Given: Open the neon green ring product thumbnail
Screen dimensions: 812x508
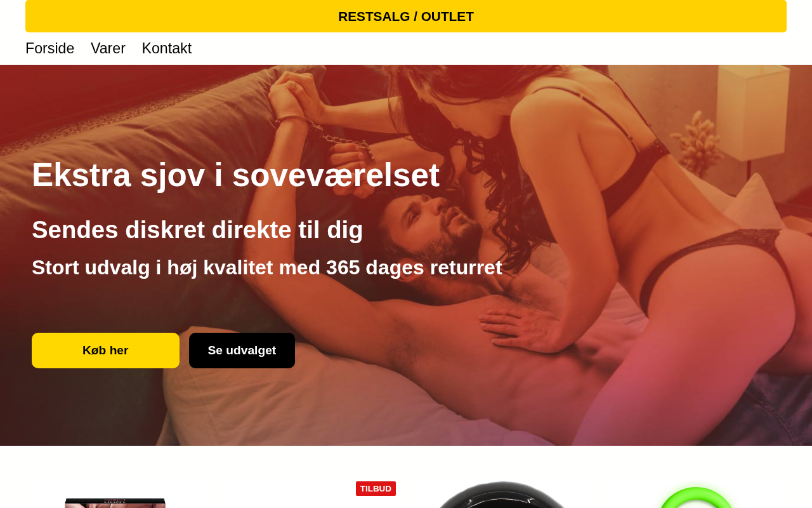Looking at the screenshot, I should [x=696, y=497].
